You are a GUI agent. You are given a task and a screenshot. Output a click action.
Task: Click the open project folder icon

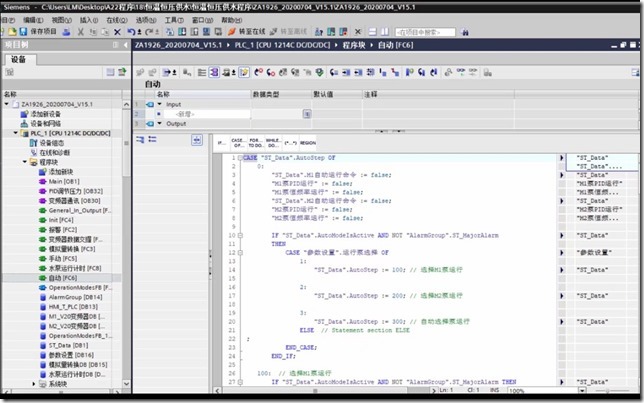[x=13, y=32]
